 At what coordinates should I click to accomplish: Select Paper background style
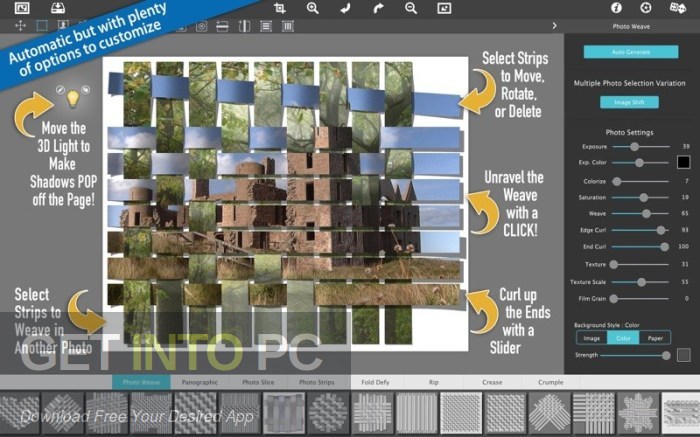click(x=655, y=338)
